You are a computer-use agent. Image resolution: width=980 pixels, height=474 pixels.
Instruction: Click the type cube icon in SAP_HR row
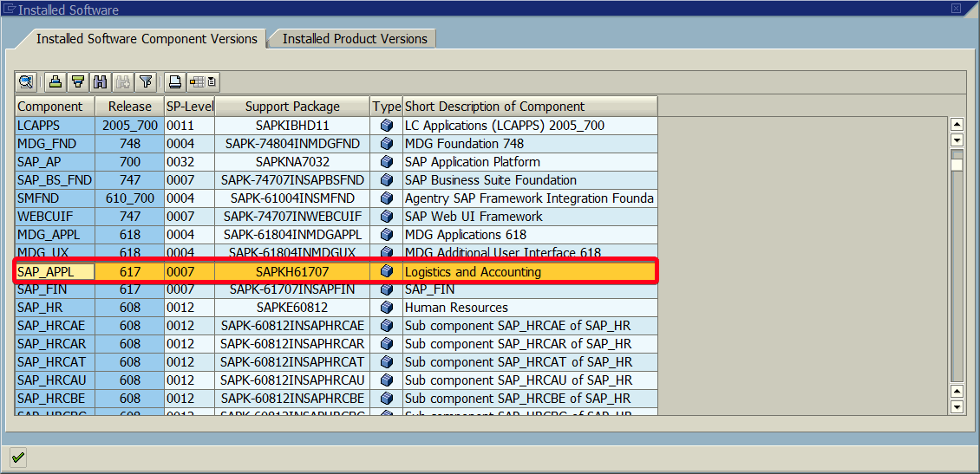click(x=386, y=308)
